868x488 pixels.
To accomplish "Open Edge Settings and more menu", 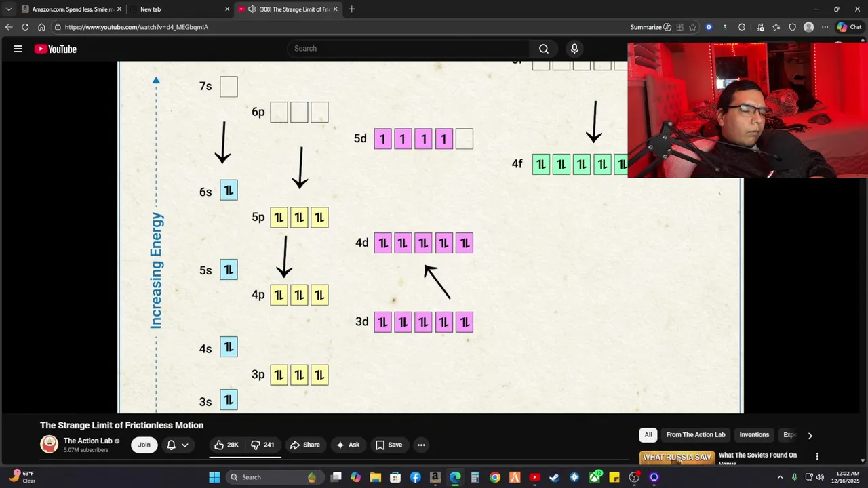I will coord(825,27).
